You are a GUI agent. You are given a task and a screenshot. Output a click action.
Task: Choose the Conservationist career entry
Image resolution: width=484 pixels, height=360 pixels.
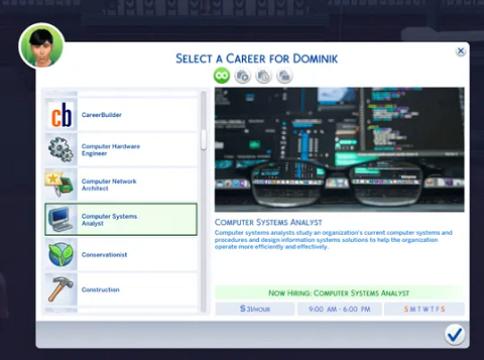121,254
